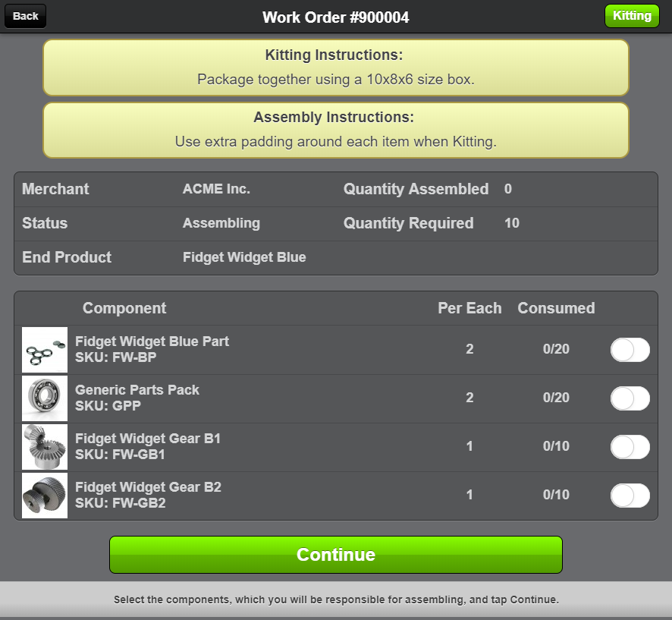Click the Per Each value for Gear B1
672x620 pixels.
(x=469, y=446)
